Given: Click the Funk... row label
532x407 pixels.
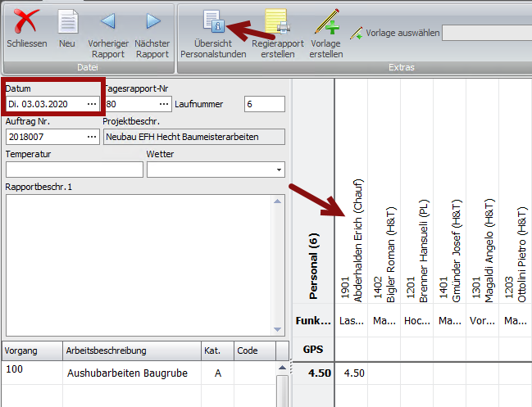Looking at the screenshot, I should [313, 320].
